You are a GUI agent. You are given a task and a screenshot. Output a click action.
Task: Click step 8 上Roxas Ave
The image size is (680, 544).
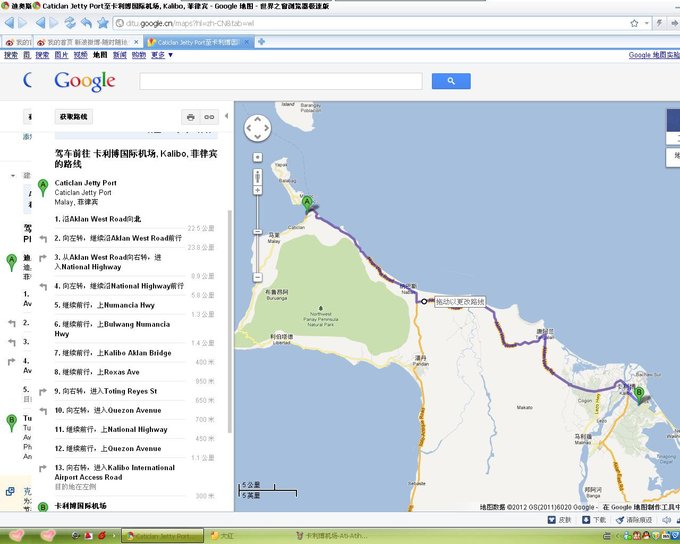[97, 372]
